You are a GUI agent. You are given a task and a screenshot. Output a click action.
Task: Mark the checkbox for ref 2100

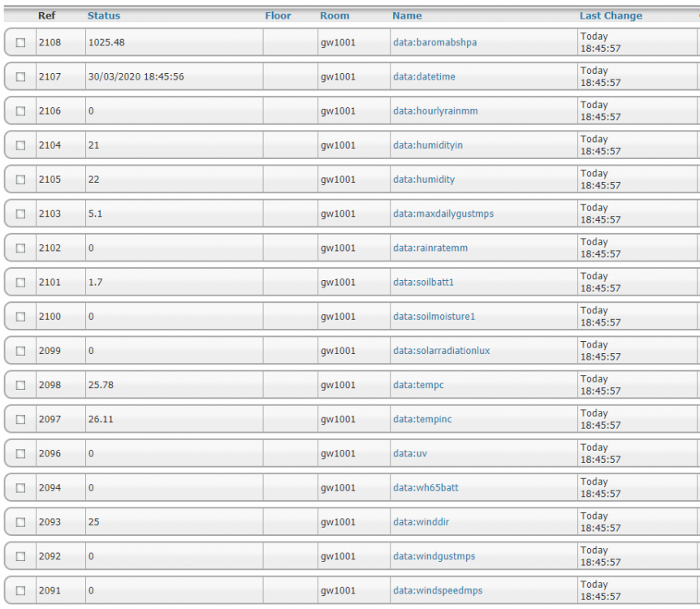[20, 317]
